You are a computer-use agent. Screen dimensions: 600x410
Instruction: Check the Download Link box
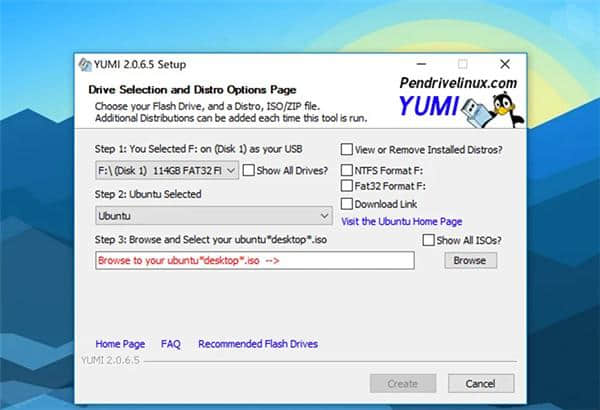click(x=347, y=204)
